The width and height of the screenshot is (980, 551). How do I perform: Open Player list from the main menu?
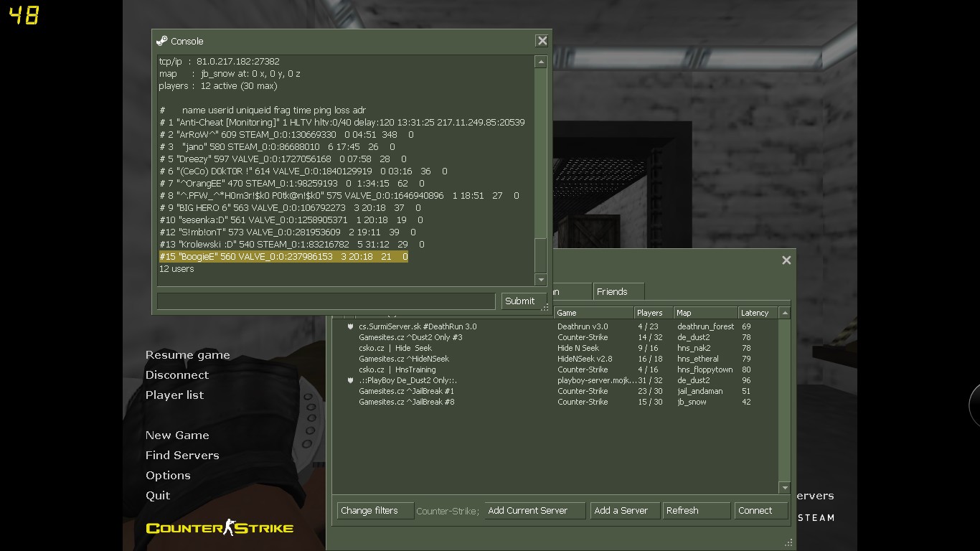click(174, 395)
